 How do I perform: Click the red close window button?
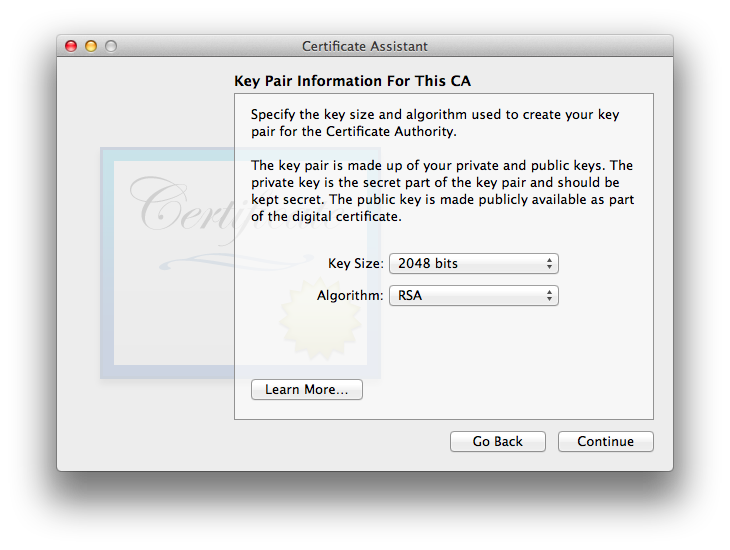(x=71, y=46)
